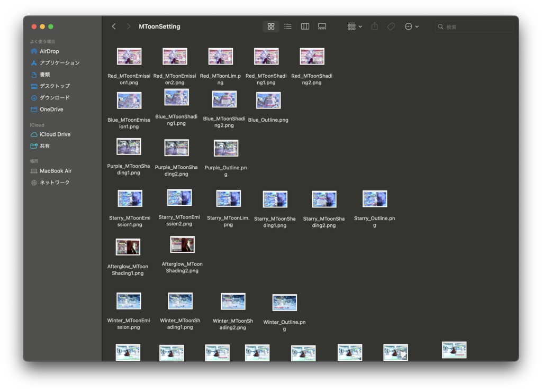The width and height of the screenshot is (542, 392).
Task: Select Winter_MToonShading2.png thumbnail
Action: pos(233,302)
